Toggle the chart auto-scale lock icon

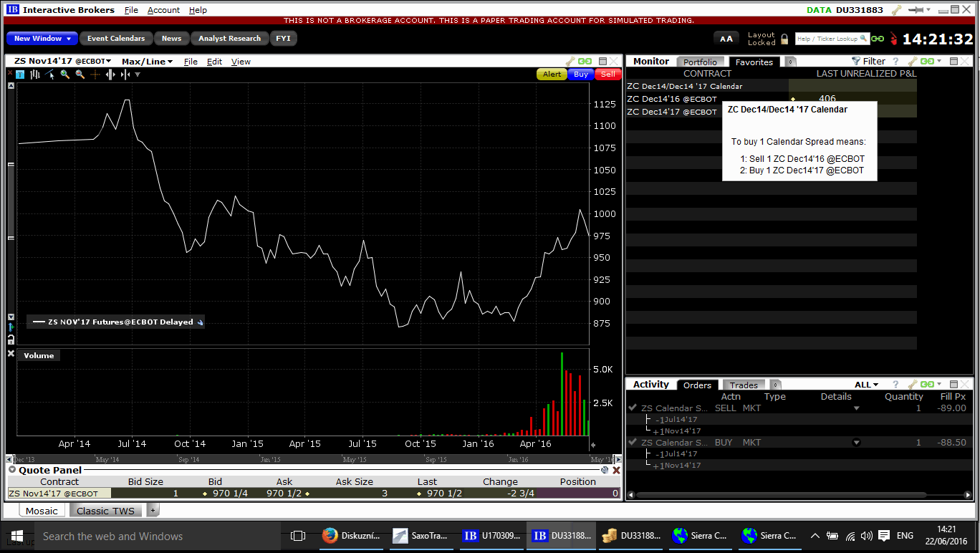click(x=11, y=338)
